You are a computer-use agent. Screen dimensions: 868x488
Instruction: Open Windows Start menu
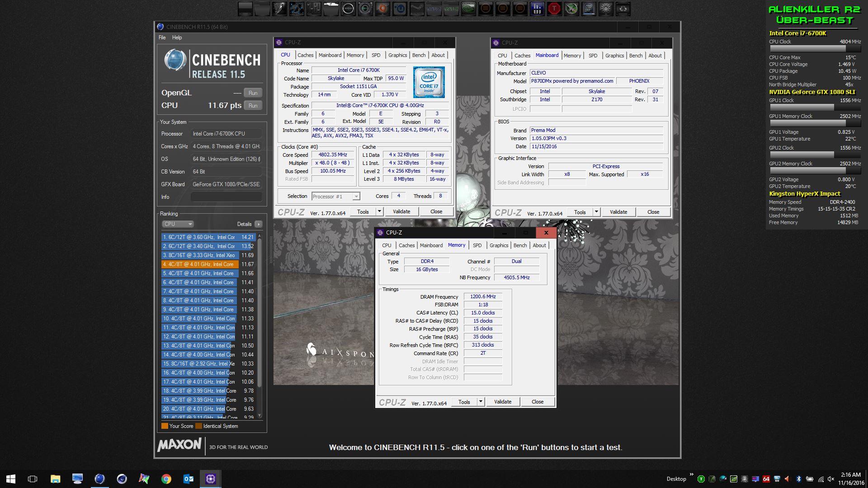(x=11, y=479)
